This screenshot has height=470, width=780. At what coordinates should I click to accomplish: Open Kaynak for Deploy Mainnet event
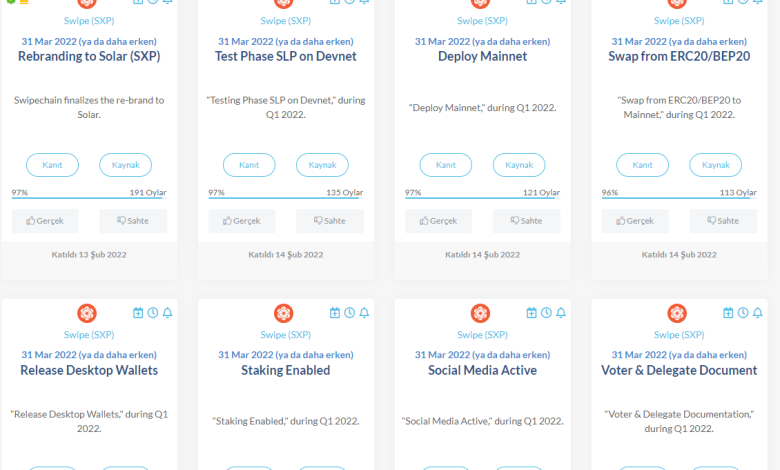(x=519, y=165)
